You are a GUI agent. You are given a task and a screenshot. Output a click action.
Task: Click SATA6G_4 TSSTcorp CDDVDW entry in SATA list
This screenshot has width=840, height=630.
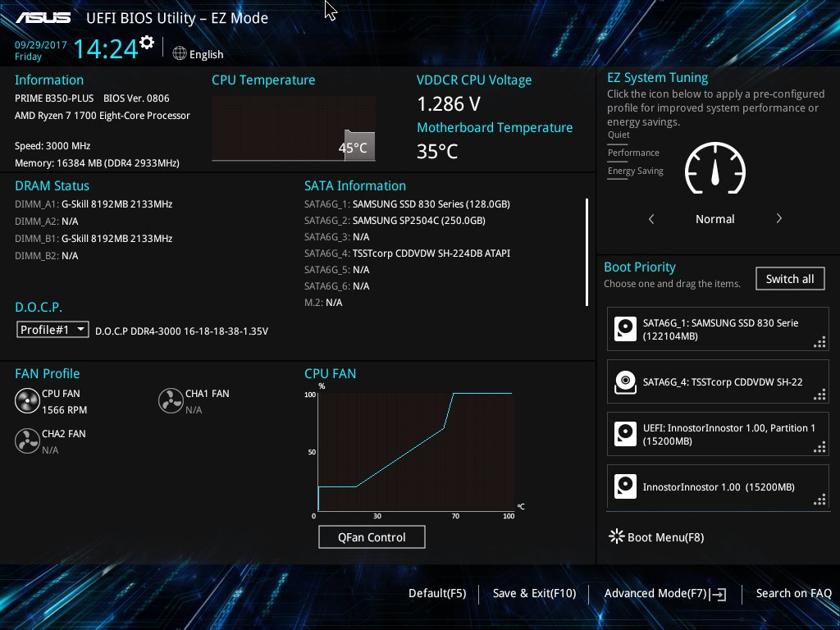coord(407,253)
